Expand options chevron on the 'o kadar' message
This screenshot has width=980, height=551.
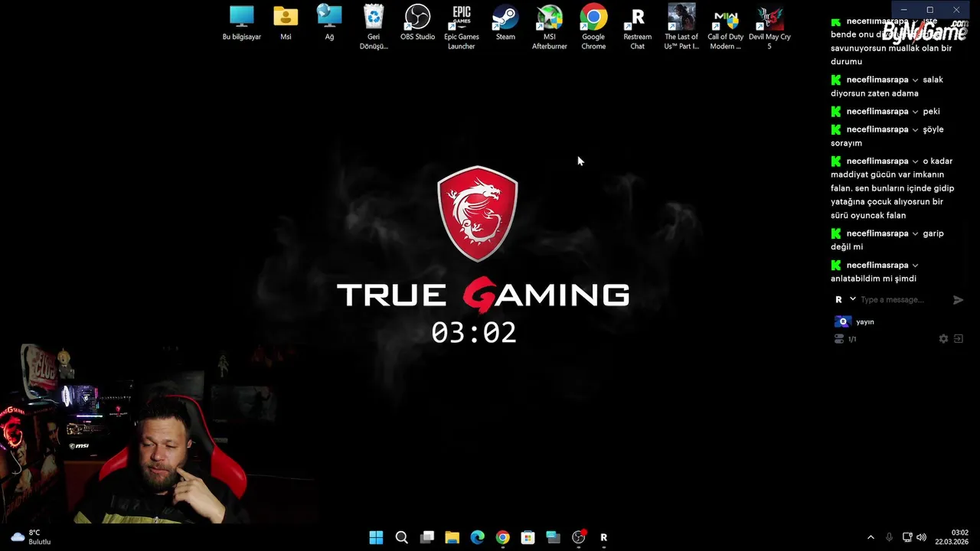[915, 161]
